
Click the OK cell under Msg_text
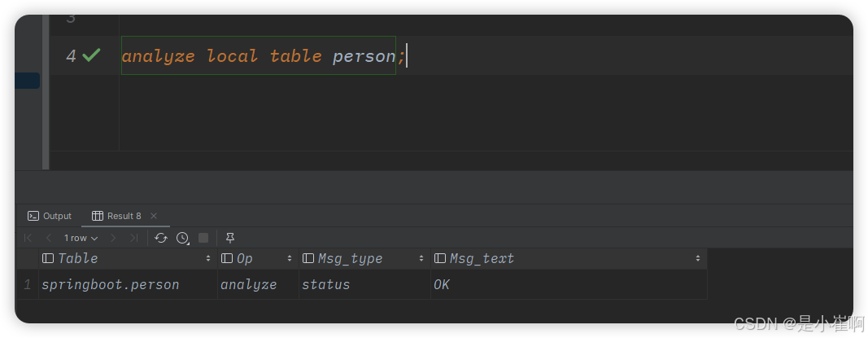(442, 285)
